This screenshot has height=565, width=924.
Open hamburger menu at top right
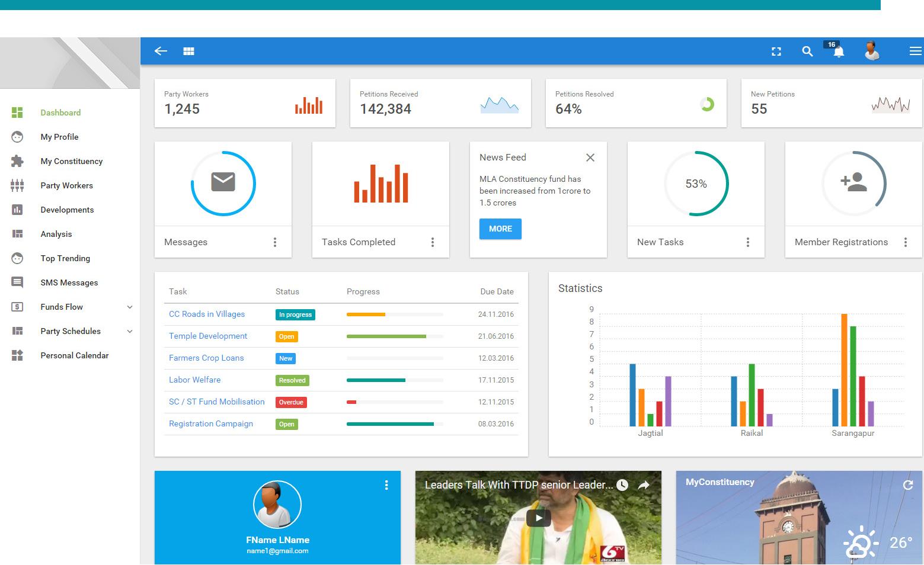tap(915, 52)
